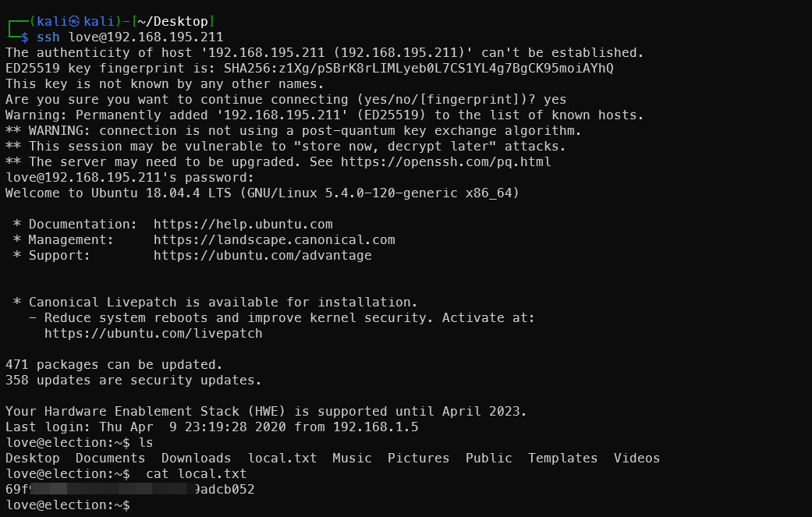This screenshot has width=812, height=517.
Task: Click the Templates directory name
Action: coord(563,458)
